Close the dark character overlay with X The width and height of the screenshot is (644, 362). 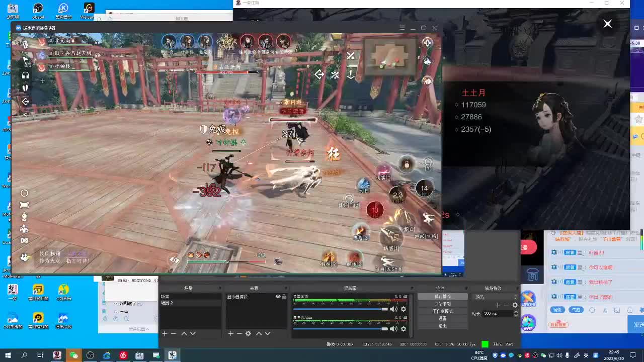click(607, 24)
